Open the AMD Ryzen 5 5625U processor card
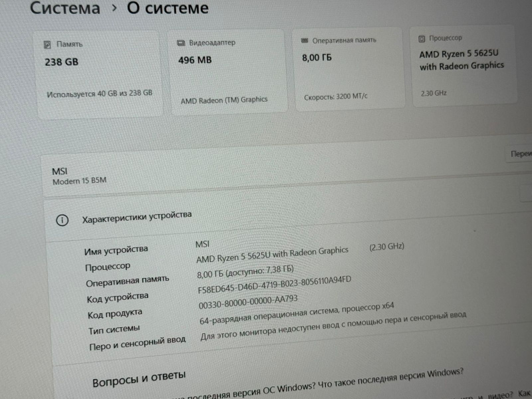The height and width of the screenshot is (399, 532). coord(464,66)
